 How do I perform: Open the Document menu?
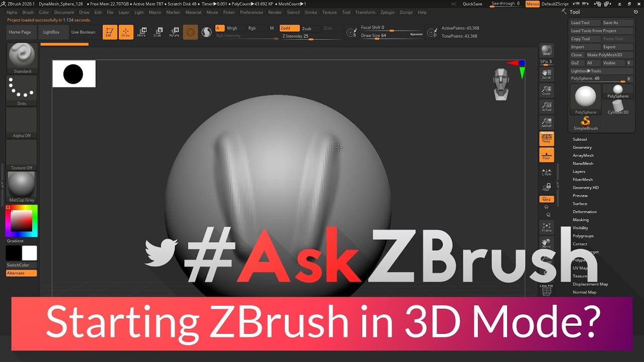pos(64,12)
